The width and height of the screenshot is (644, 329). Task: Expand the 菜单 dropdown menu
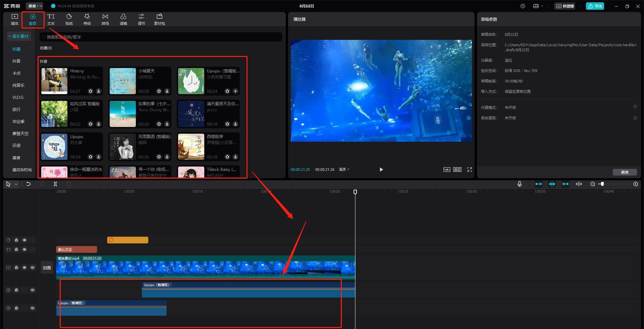(x=35, y=6)
